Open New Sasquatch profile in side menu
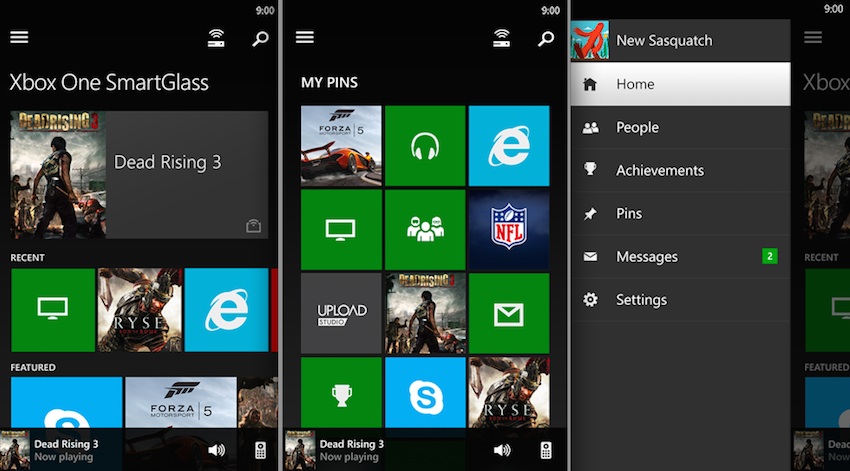The width and height of the screenshot is (850, 471). point(680,40)
